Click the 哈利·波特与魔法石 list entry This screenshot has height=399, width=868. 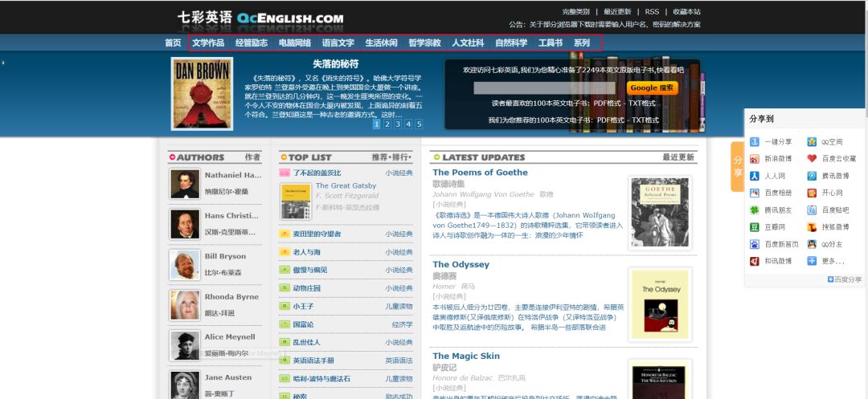click(x=321, y=379)
